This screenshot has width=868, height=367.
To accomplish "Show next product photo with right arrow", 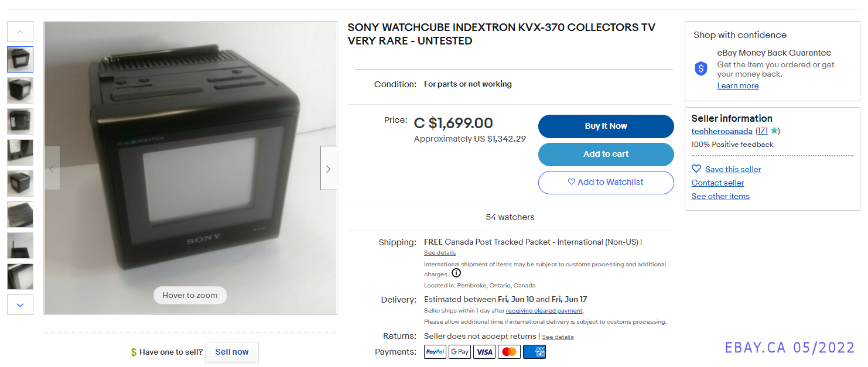I will pyautogui.click(x=328, y=169).
